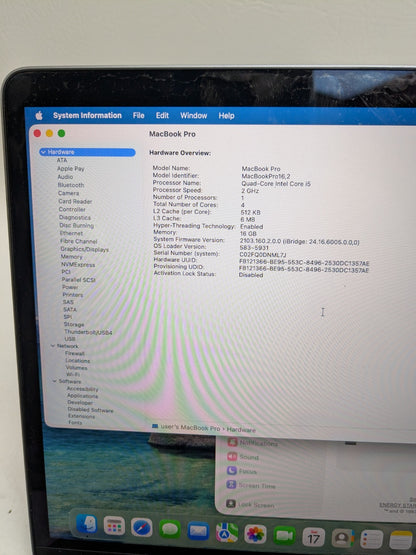Select Ethernet in the sidebar
This screenshot has height=555, width=416.
(x=71, y=233)
